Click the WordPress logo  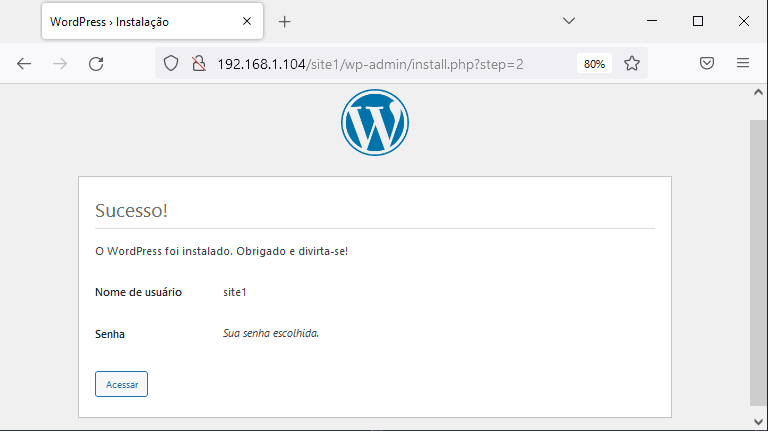[375, 122]
